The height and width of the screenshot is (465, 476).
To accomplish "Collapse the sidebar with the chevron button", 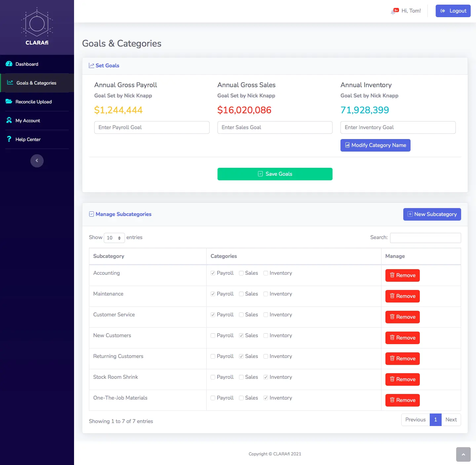I will click(x=37, y=161).
